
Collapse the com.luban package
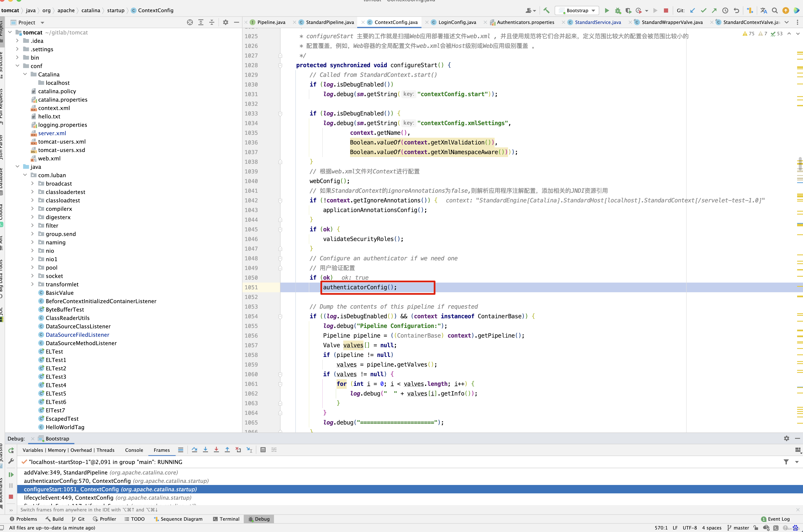(x=25, y=175)
